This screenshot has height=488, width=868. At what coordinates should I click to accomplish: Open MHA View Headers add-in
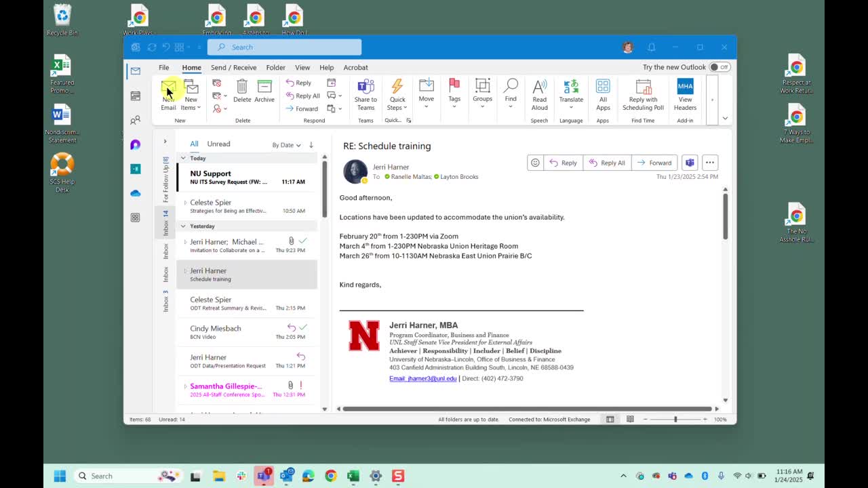click(x=685, y=94)
